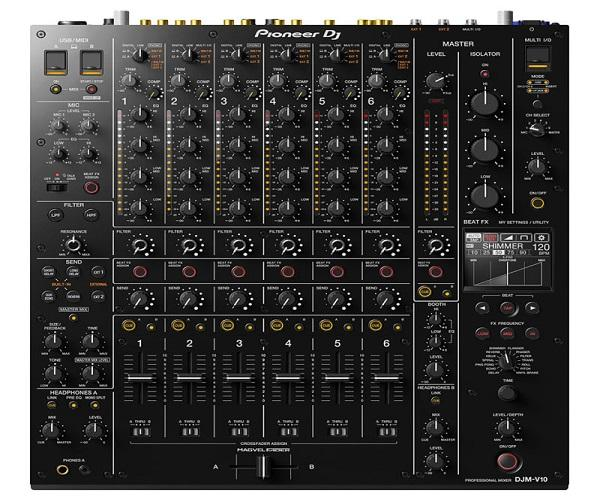
Task: Toggle the MASTER MIX button
Action: click(x=73, y=317)
